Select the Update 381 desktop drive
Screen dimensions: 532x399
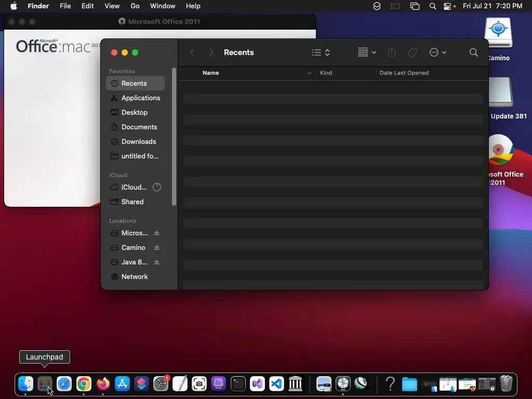pos(501,92)
